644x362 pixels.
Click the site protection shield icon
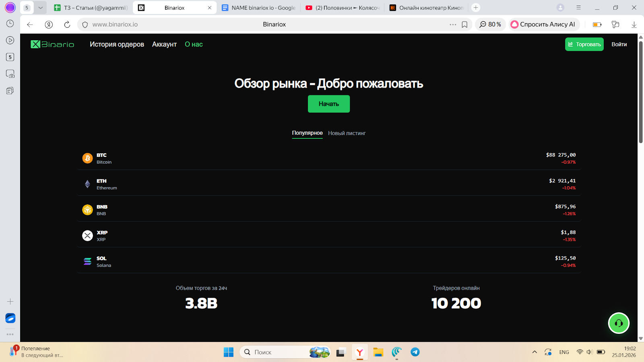tap(85, 25)
